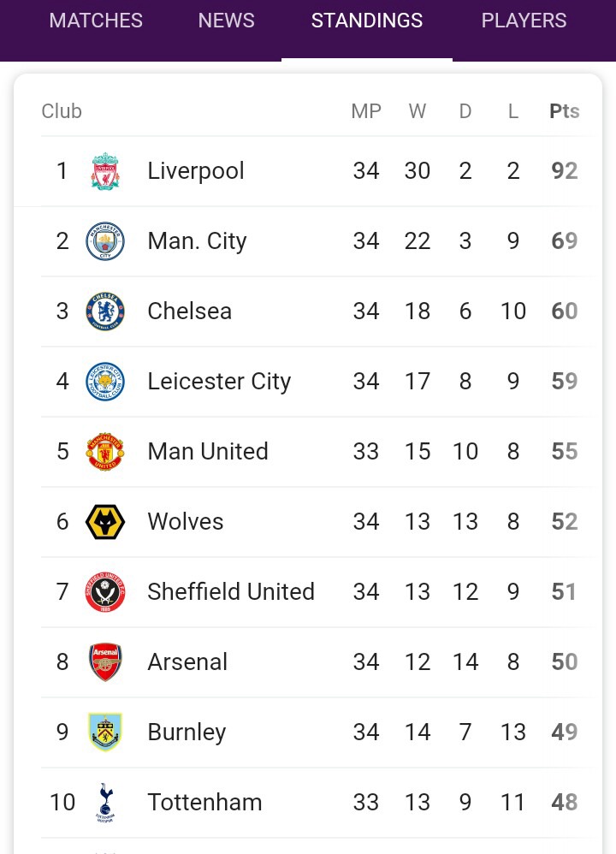
Task: Open the News tab
Action: coord(226,21)
